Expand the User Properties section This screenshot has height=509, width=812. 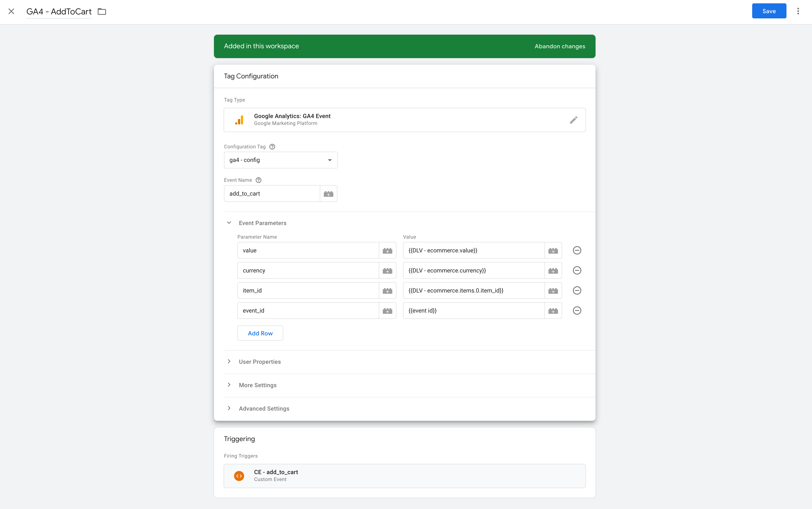[229, 361]
